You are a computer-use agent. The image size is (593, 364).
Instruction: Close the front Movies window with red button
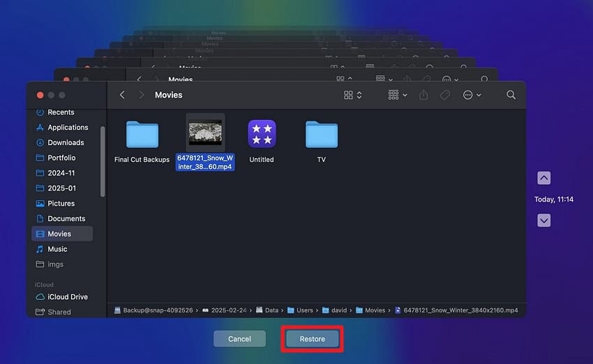click(x=40, y=96)
